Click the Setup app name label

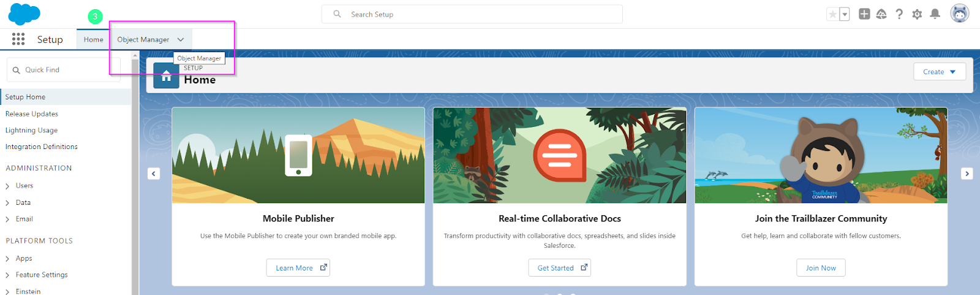click(50, 39)
